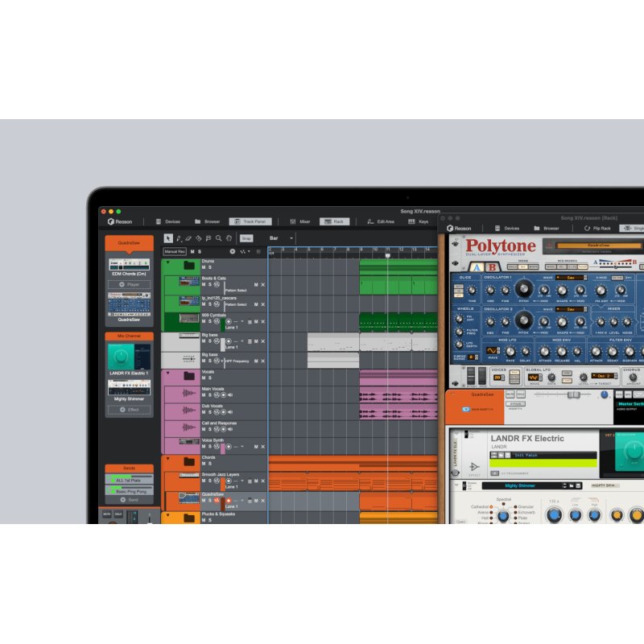Click automation icon on Boots & Cats track
Viewport: 644px width, 644px height.
217,285
